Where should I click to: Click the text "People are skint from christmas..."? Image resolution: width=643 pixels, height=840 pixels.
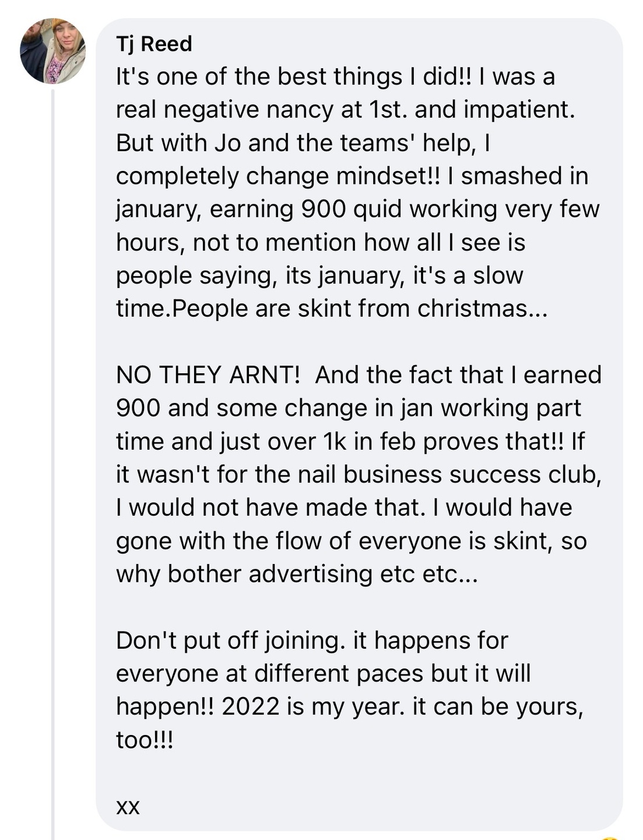361,309
